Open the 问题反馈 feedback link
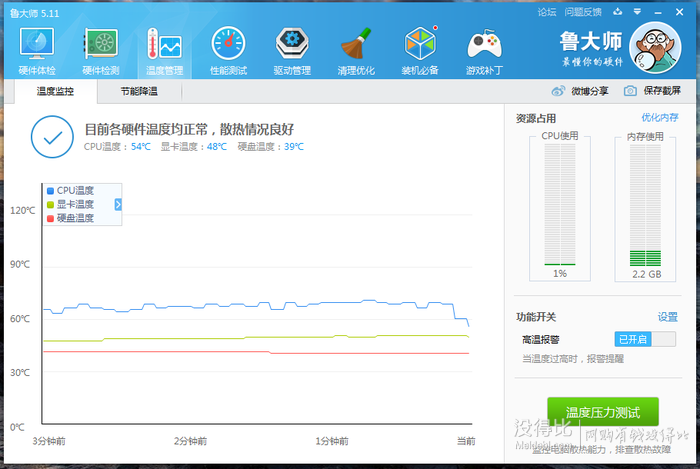Screen dimensions: 700x469 click(583, 12)
